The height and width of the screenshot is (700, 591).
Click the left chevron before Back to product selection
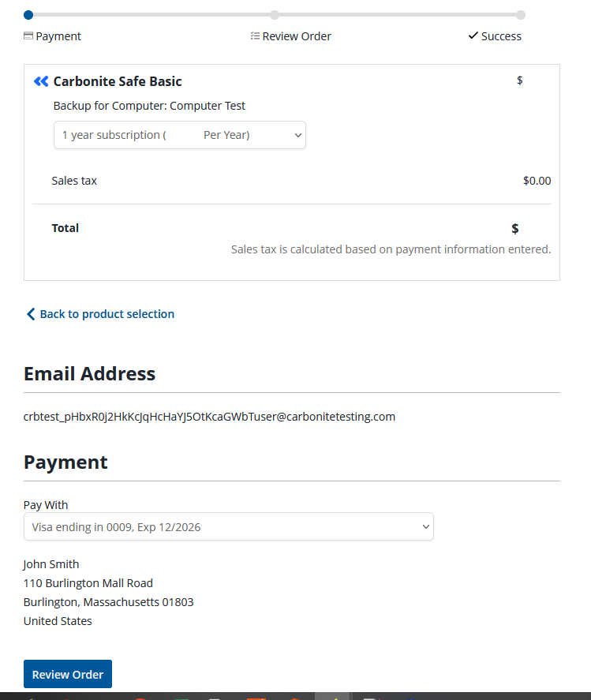(31, 314)
